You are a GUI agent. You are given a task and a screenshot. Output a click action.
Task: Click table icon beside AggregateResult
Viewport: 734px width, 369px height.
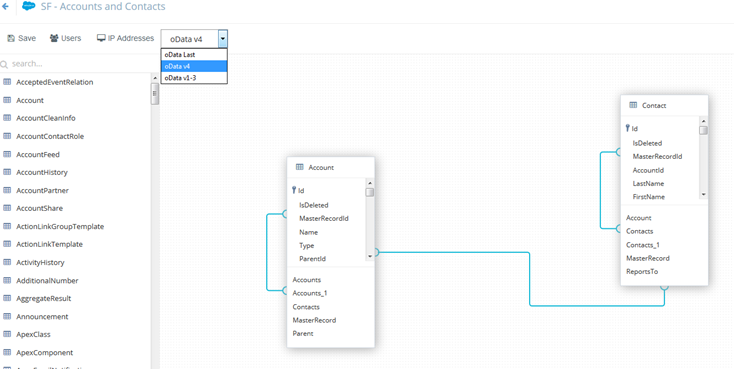[7, 298]
